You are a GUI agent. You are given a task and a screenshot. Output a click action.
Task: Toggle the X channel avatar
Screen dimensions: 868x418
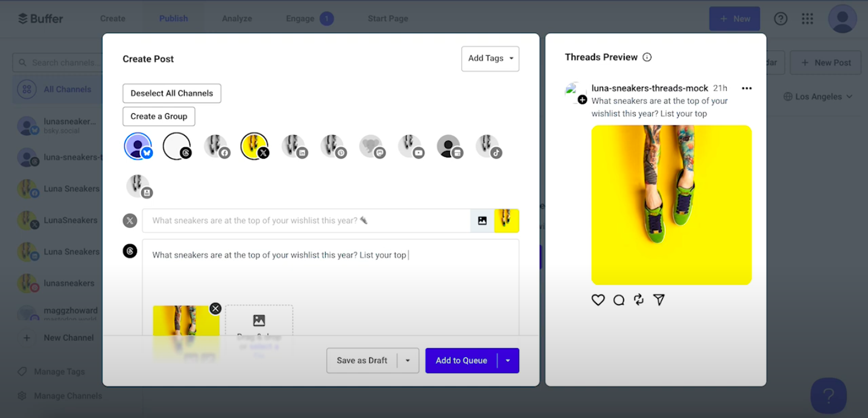[255, 147]
